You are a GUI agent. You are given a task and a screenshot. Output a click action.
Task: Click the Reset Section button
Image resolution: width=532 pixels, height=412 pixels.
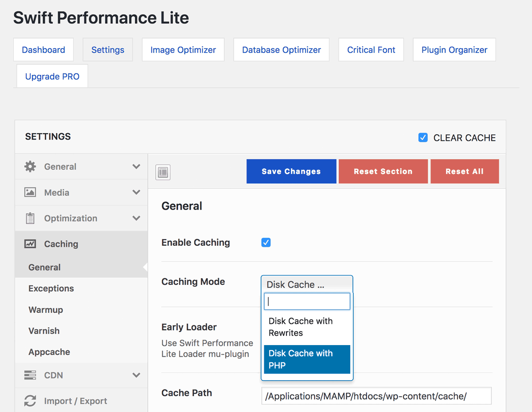pyautogui.click(x=383, y=171)
